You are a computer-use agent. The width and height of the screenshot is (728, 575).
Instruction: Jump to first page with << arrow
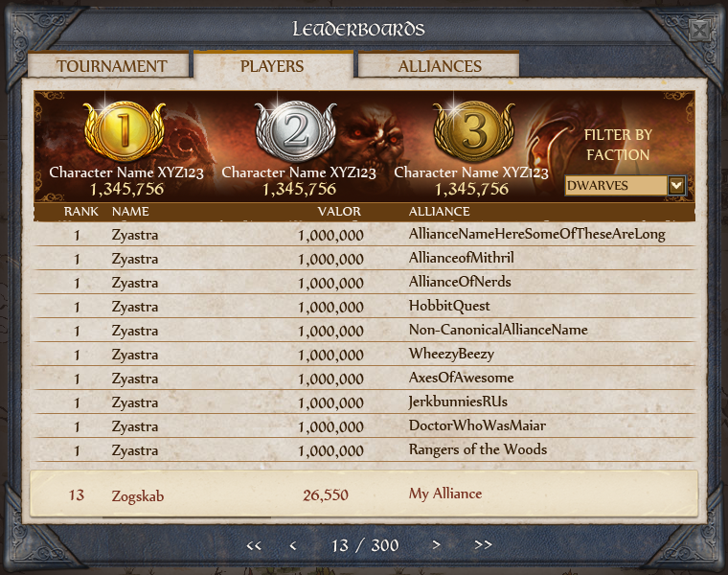tap(254, 545)
